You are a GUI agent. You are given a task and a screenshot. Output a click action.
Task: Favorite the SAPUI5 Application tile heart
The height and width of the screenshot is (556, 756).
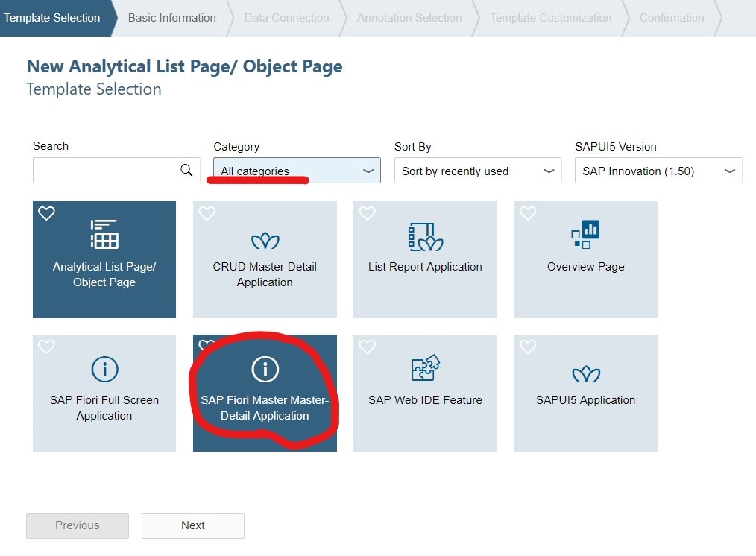pyautogui.click(x=528, y=347)
